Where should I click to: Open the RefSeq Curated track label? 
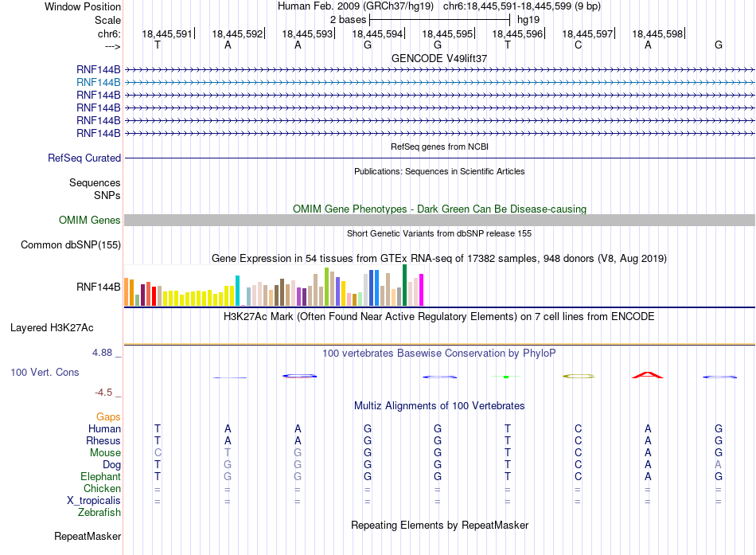84,158
